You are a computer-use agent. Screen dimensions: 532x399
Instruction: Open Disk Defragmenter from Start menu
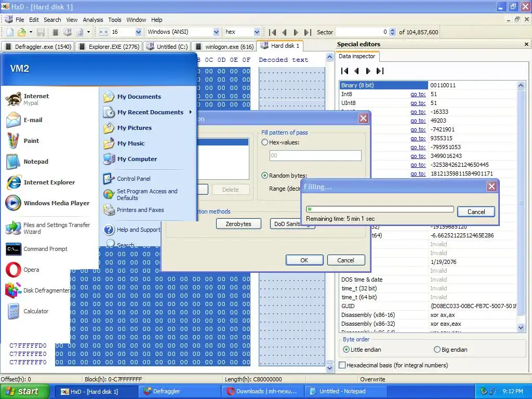pos(37,290)
